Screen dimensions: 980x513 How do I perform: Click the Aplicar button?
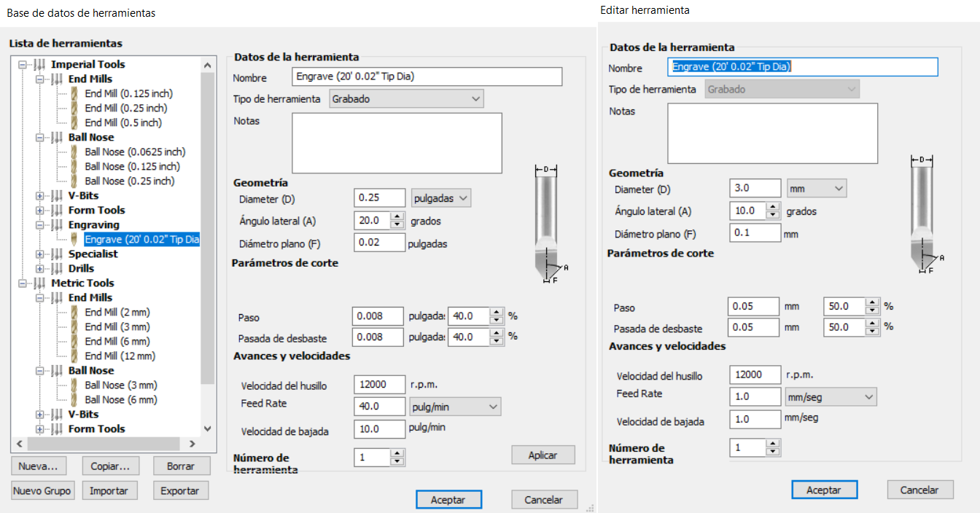[x=542, y=455]
